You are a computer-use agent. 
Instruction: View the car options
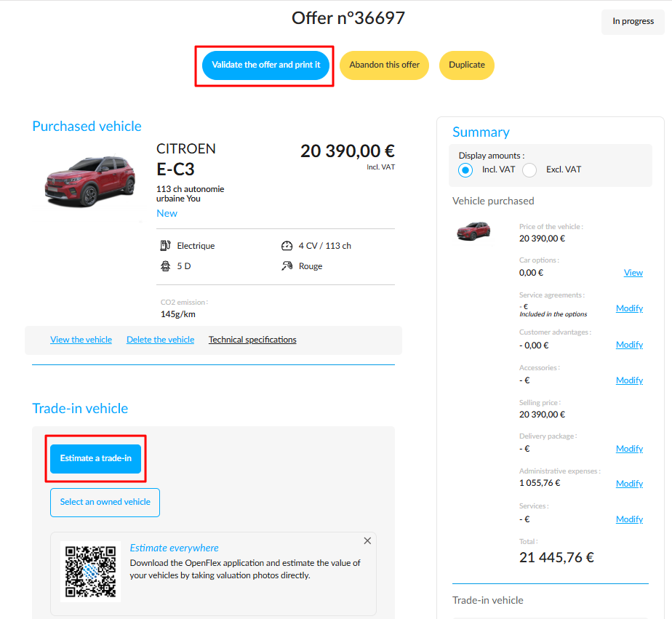[633, 273]
